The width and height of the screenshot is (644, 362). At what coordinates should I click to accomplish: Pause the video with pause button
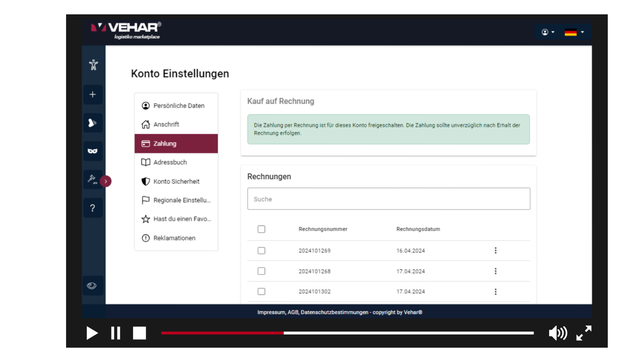click(116, 333)
